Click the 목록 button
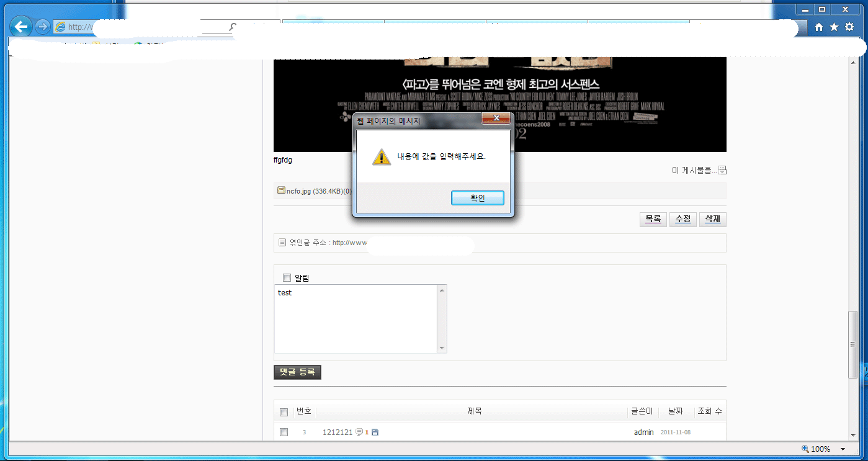This screenshot has width=868, height=461. [x=653, y=220]
